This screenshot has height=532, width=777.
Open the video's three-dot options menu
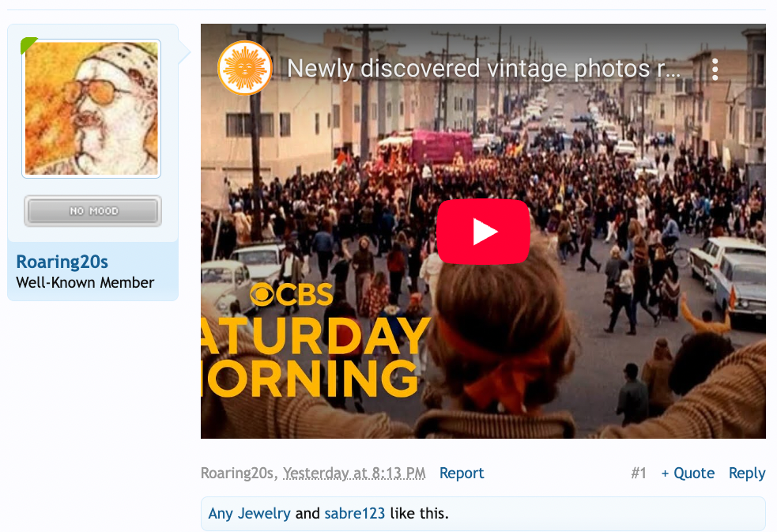[715, 70]
